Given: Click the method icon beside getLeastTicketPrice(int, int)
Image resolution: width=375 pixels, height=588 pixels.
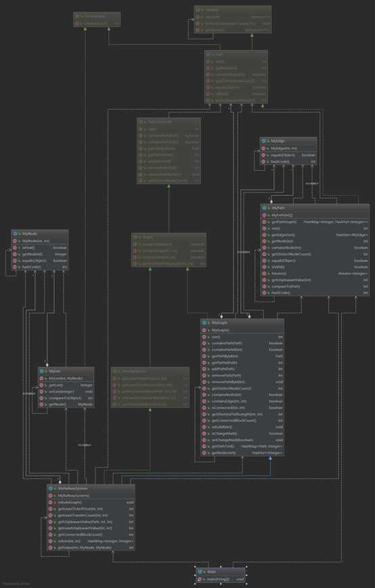Looking at the screenshot, I should click(x=51, y=509).
